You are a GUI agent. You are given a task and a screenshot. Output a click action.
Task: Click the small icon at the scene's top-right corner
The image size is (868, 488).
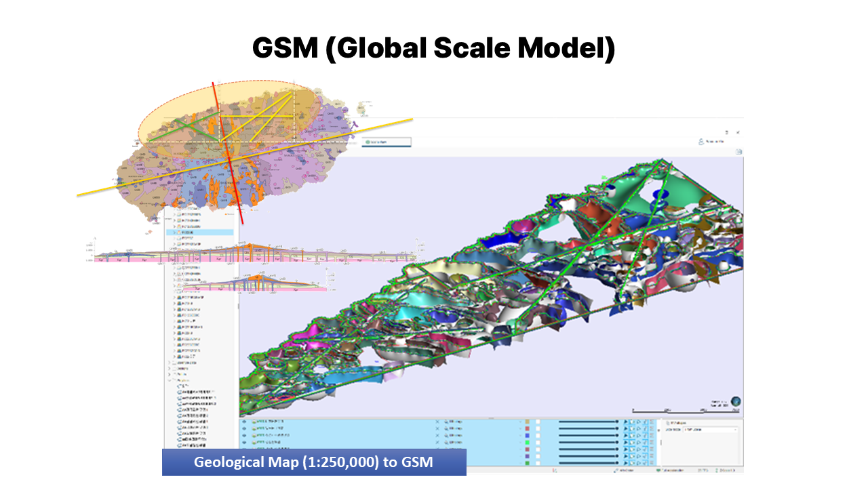[x=739, y=152]
